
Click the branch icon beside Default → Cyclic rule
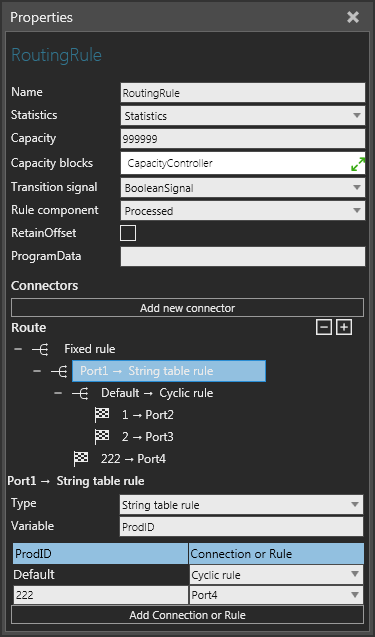coord(80,393)
